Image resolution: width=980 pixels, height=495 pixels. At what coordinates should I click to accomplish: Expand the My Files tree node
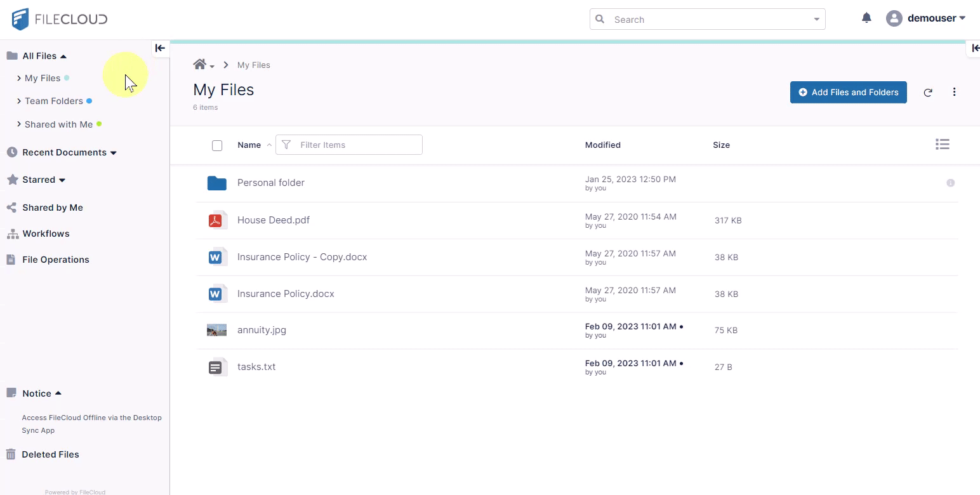click(x=19, y=78)
